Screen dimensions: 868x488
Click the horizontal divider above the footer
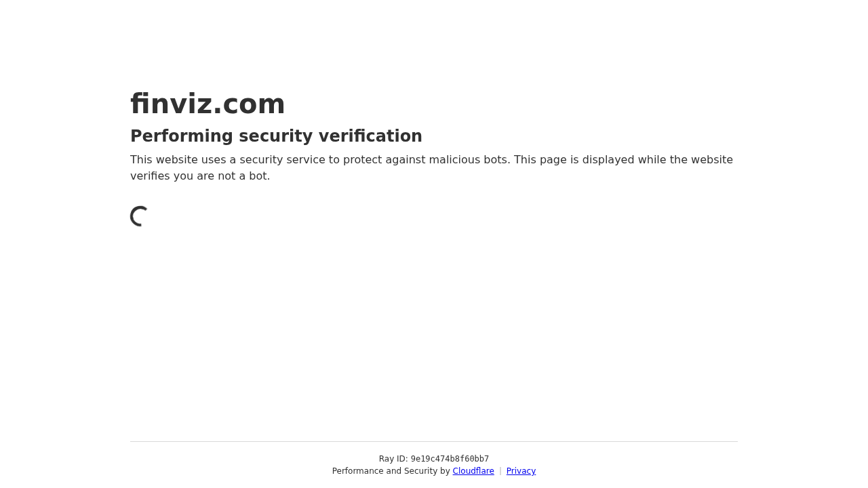tap(434, 442)
